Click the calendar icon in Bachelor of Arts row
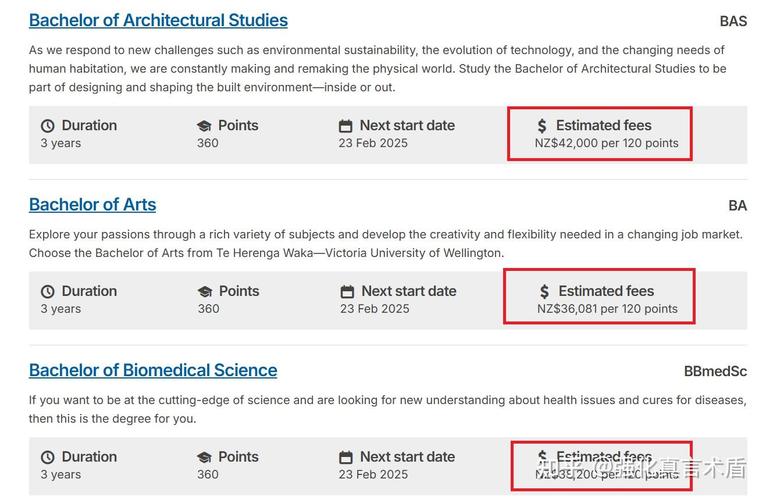This screenshot has height=500, width=766. pos(347,292)
